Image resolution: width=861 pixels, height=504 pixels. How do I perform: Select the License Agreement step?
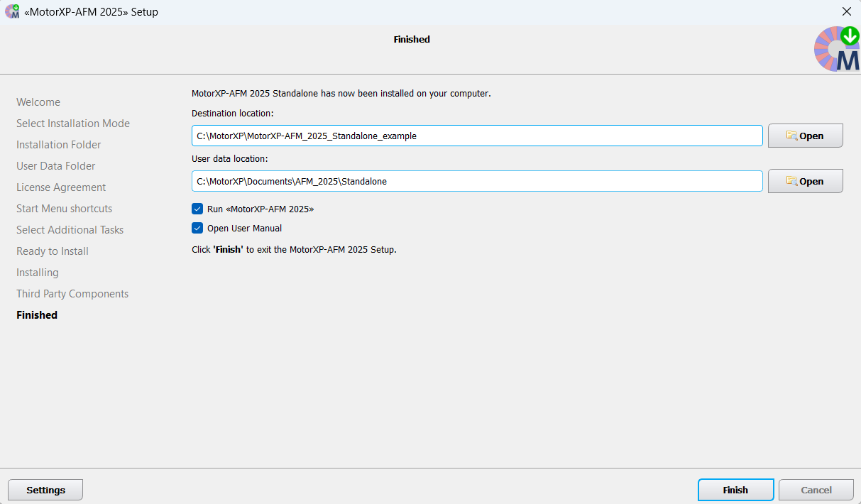(x=61, y=187)
